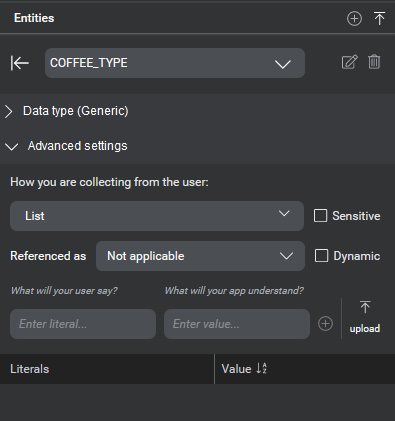395x421 pixels.
Task: Click the Value column header label
Action: coord(236,369)
